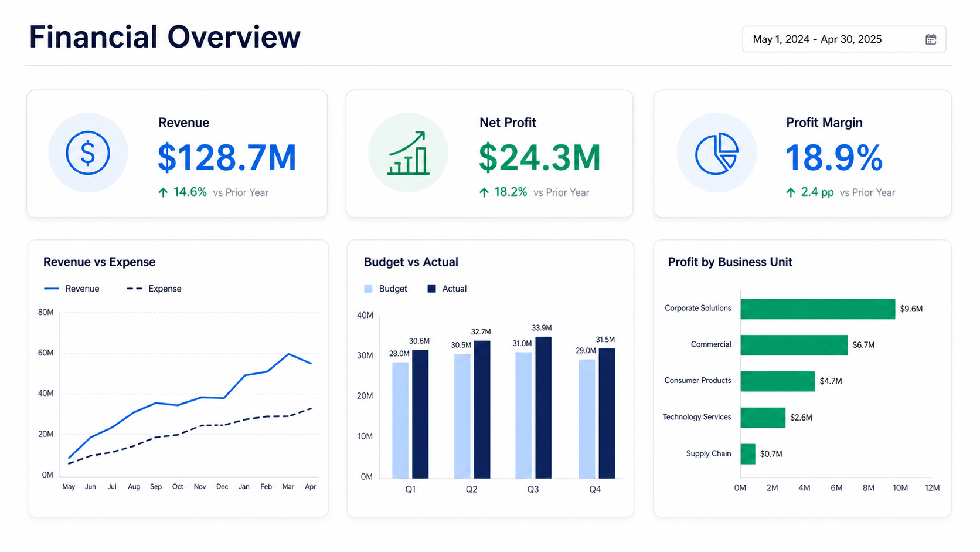Click the $128.7M revenue value
The height and width of the screenshot is (552, 980).
pyautogui.click(x=227, y=158)
